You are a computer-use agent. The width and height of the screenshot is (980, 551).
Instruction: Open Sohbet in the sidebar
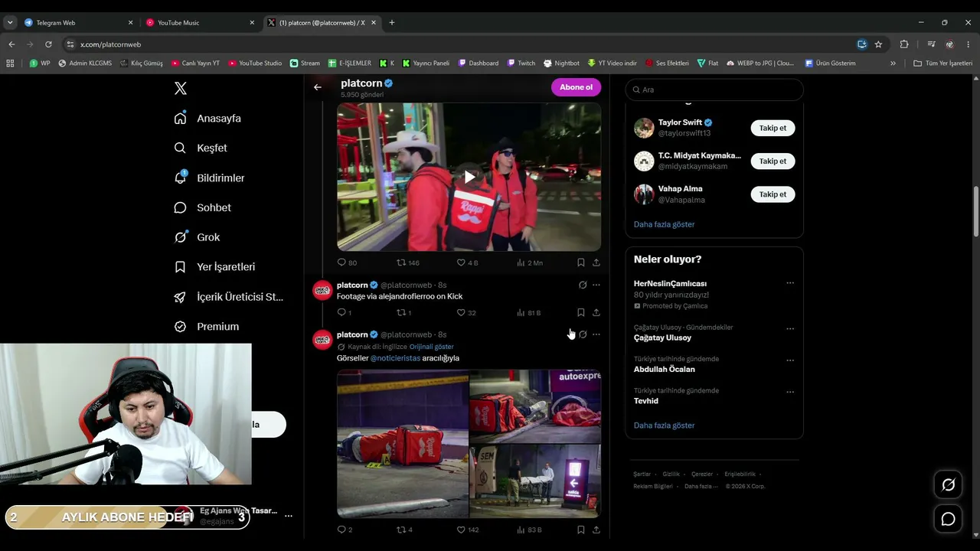pyautogui.click(x=202, y=207)
